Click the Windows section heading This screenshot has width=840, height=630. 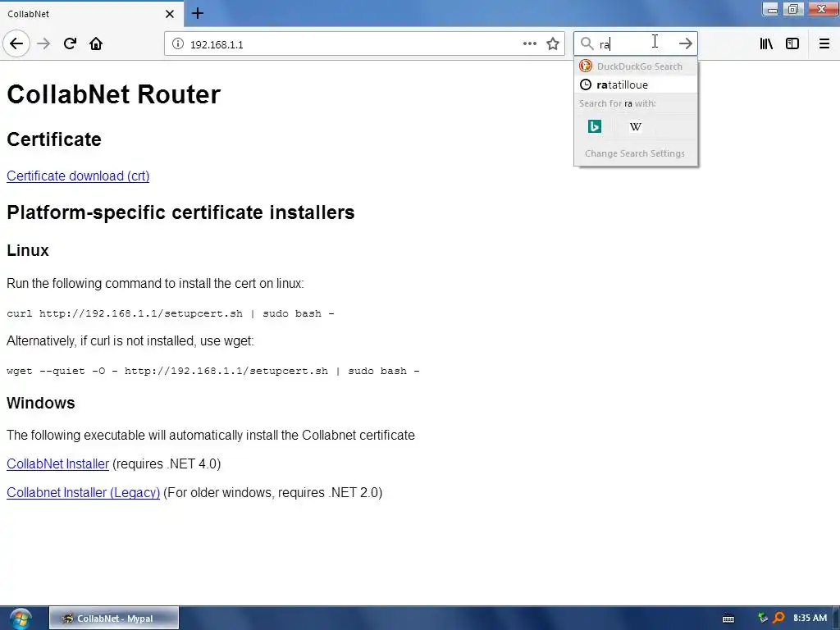(x=41, y=403)
